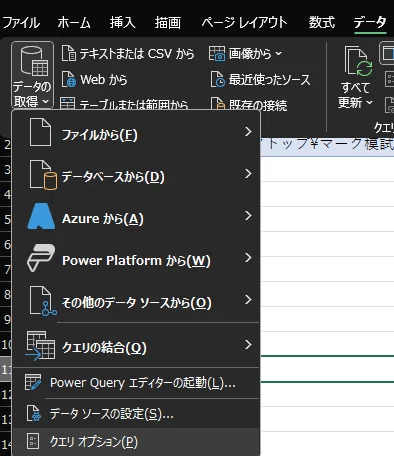Expand その他のデータ ソースから chevron arrow

coord(248,300)
